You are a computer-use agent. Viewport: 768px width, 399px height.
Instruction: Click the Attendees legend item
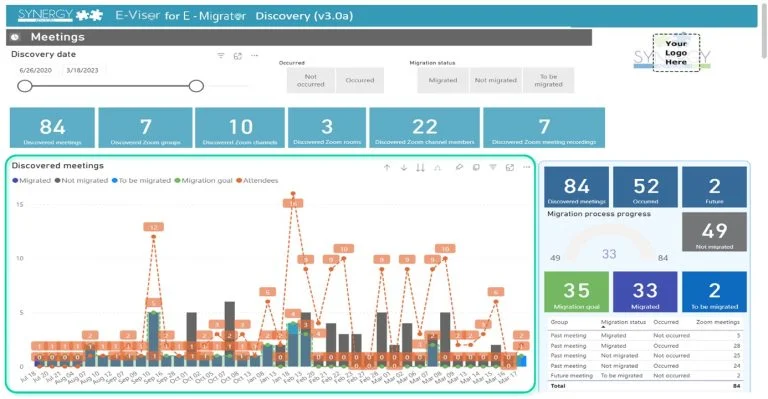[257, 180]
